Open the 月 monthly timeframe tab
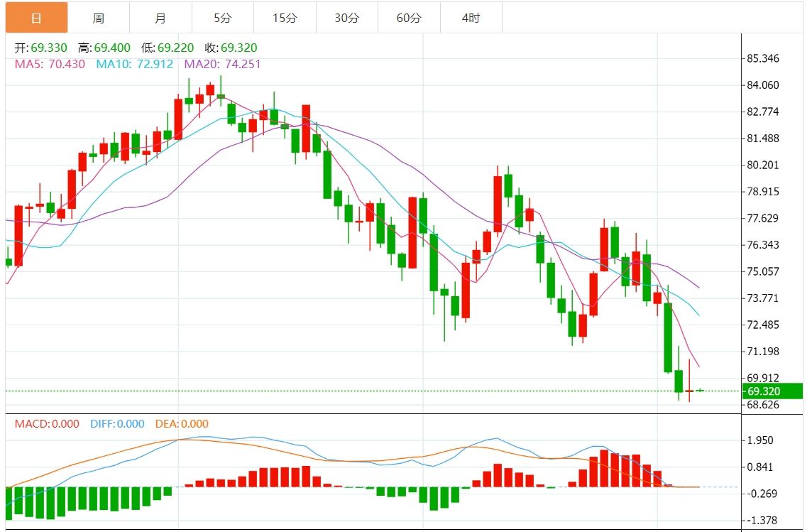This screenshot has height=532, width=812. click(160, 18)
